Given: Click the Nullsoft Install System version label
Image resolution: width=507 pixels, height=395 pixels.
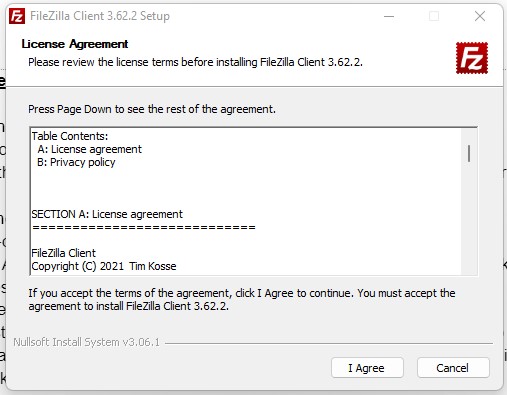Looking at the screenshot, I should [87, 342].
